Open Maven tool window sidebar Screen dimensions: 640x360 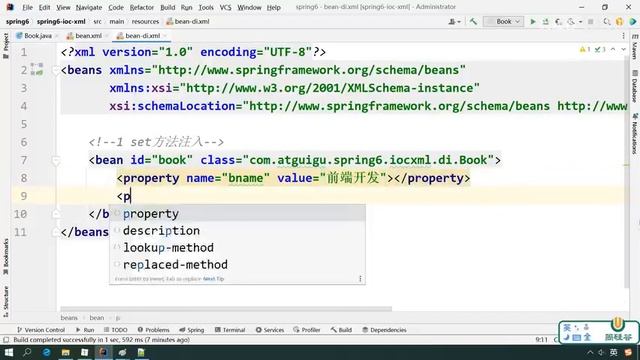tap(635, 47)
